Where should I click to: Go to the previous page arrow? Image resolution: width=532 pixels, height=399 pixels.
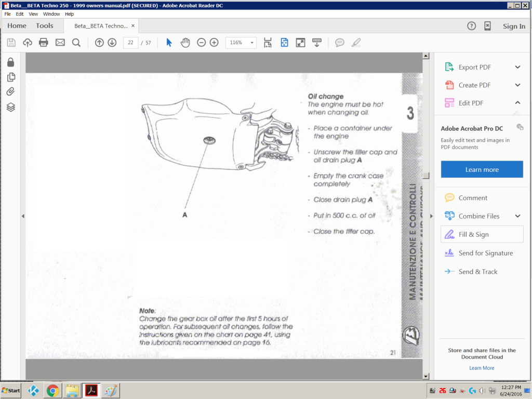tap(99, 43)
